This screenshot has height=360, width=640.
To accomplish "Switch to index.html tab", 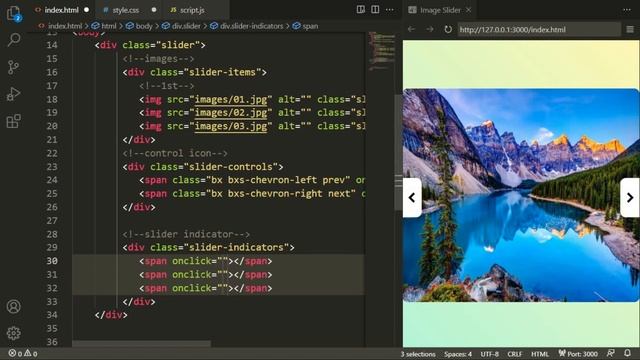I will pos(62,10).
